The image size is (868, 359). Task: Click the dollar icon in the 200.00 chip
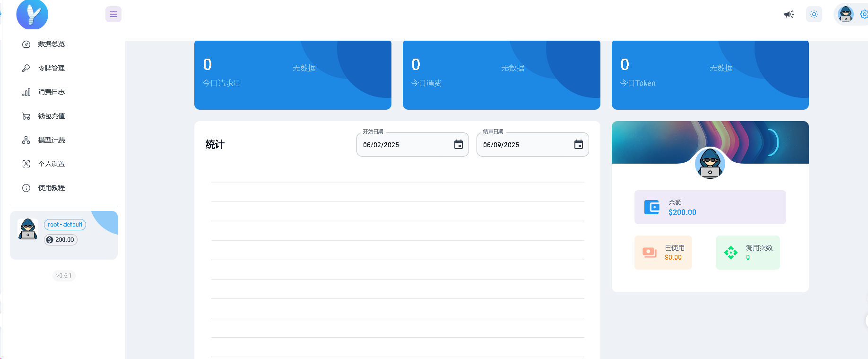point(50,240)
